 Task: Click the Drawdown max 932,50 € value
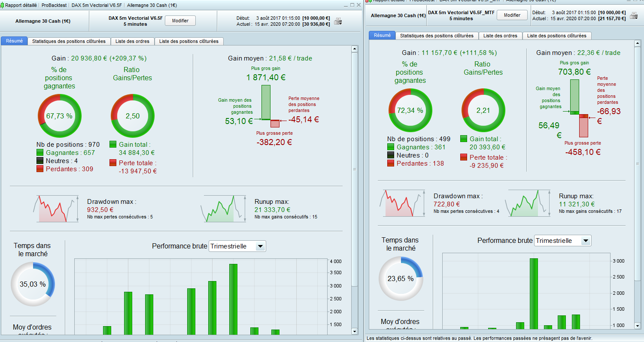[100, 210]
